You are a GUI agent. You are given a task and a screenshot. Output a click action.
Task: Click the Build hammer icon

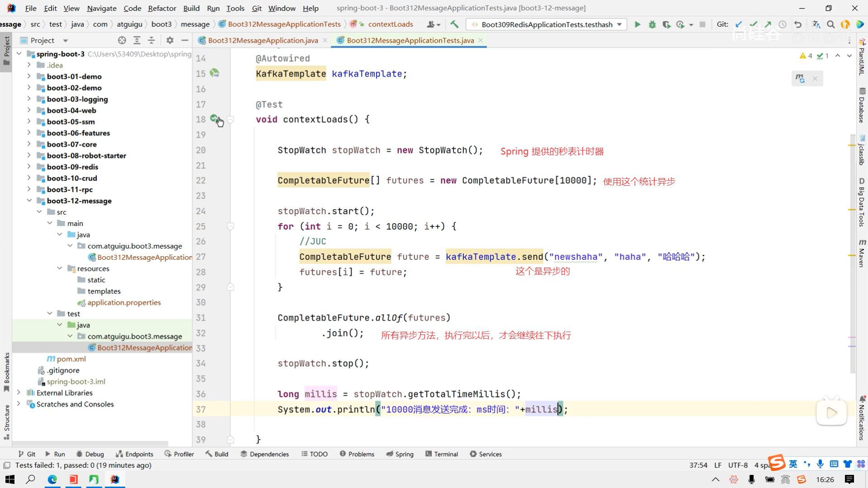[x=454, y=24]
